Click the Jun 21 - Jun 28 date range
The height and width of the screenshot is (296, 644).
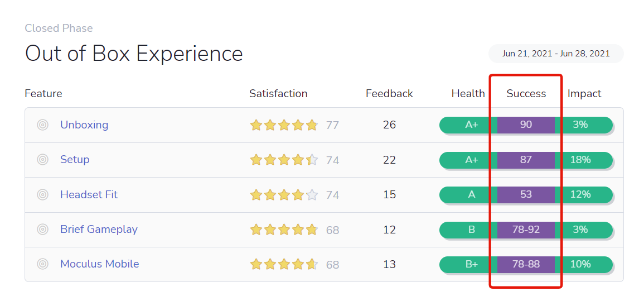pyautogui.click(x=556, y=54)
